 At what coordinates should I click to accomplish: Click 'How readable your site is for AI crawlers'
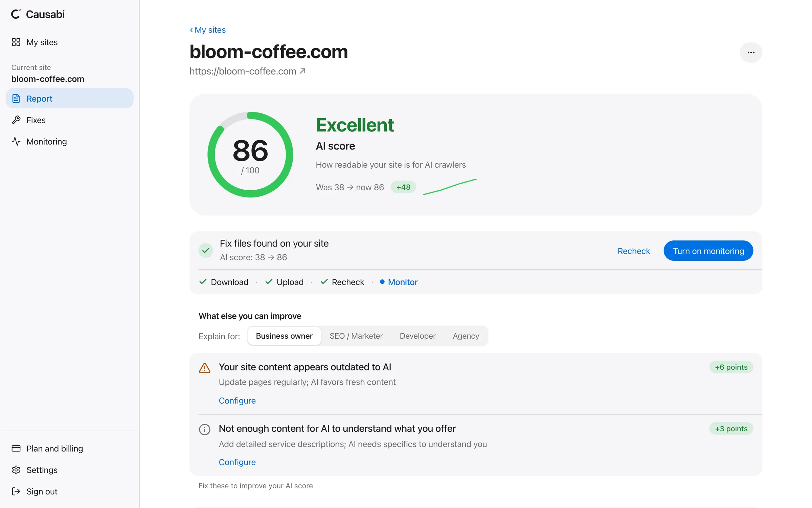pyautogui.click(x=391, y=165)
